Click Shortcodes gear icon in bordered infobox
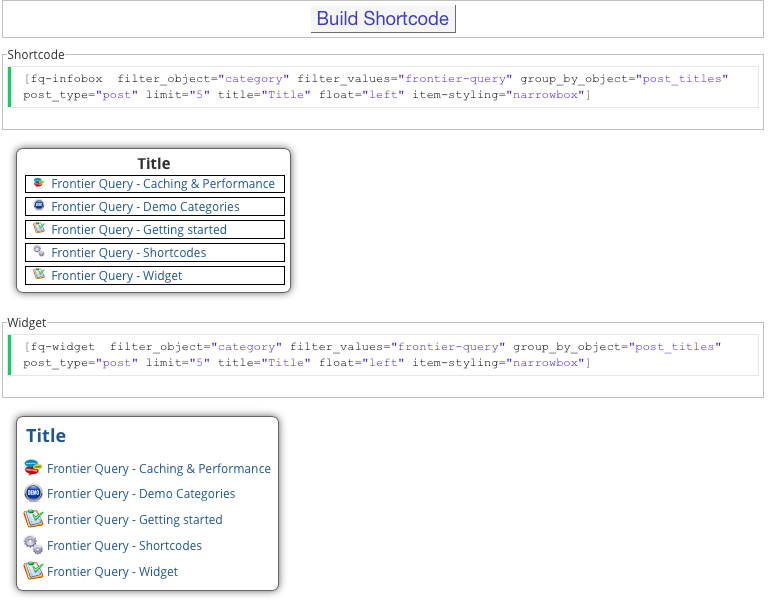Viewport: 768px width, 601px height. 39,252
